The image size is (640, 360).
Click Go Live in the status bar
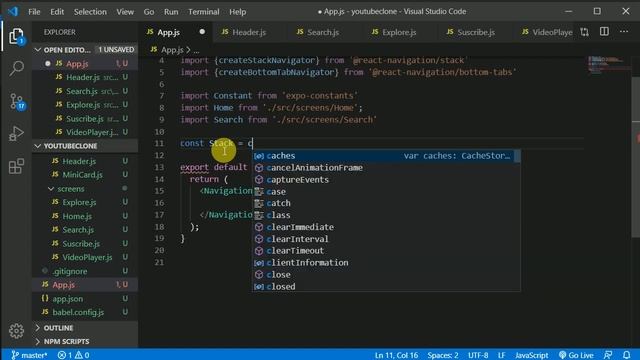click(x=576, y=355)
